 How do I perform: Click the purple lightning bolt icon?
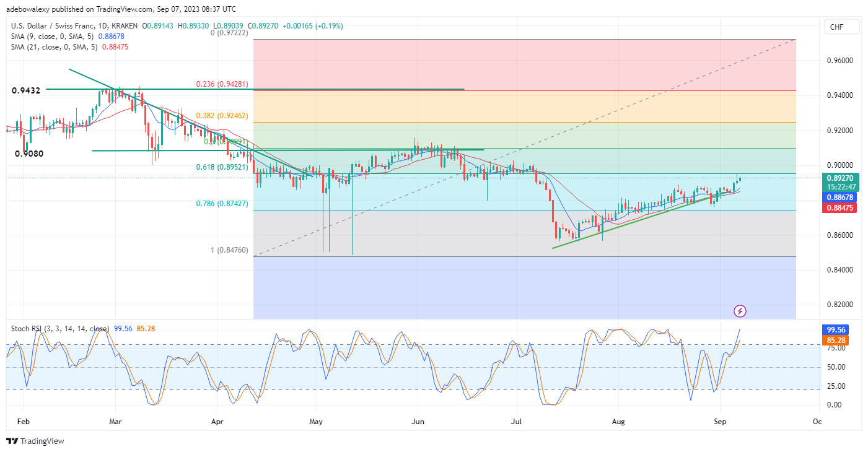click(x=740, y=311)
